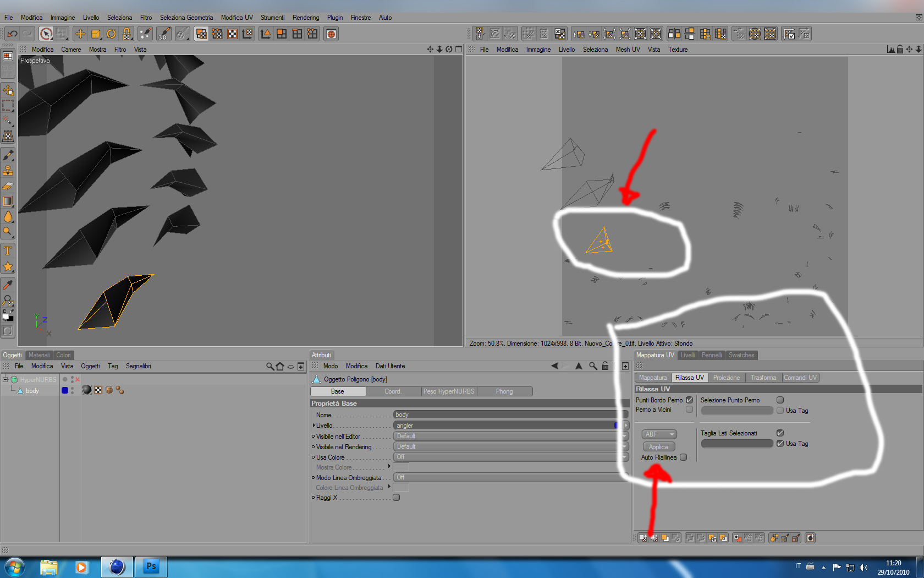
Task: Expand the HyperNURBS tree item
Action: (5, 379)
